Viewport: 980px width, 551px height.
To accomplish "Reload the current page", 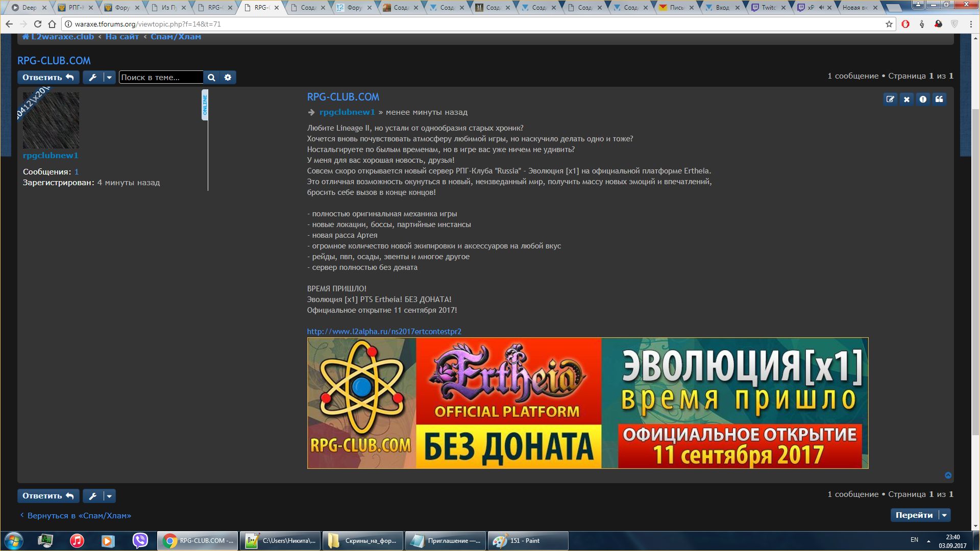I will [x=37, y=24].
